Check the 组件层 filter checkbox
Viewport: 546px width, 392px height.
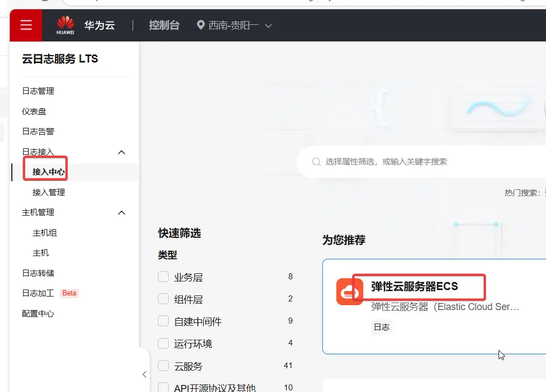[163, 299]
